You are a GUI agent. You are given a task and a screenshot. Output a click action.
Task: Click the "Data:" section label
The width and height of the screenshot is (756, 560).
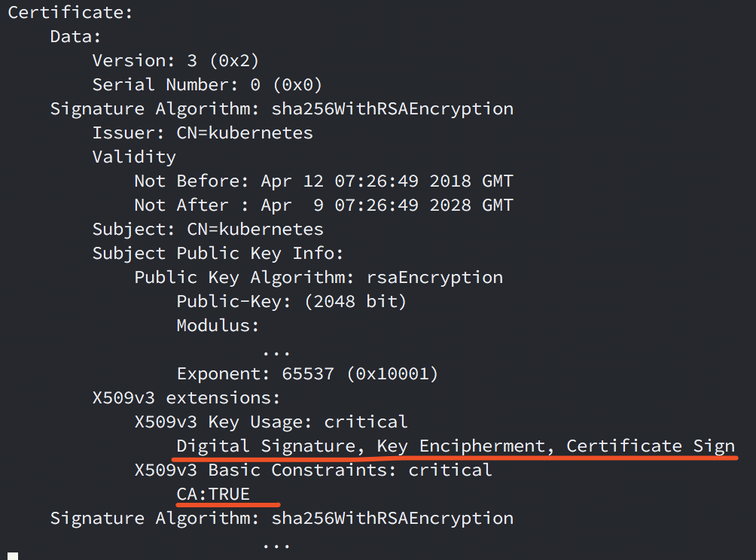pos(75,36)
